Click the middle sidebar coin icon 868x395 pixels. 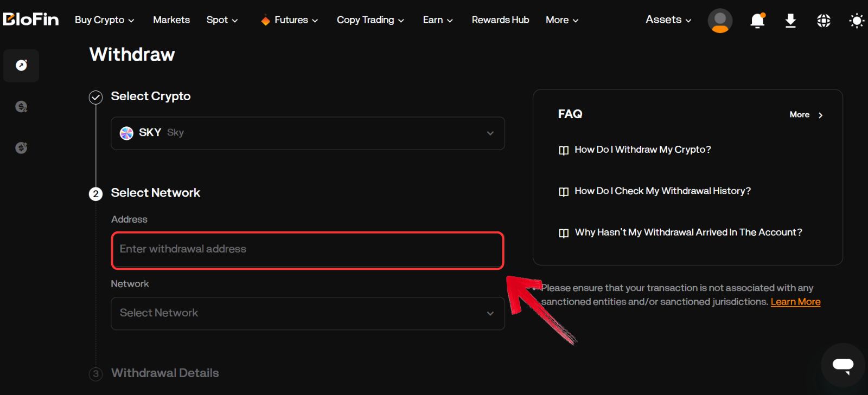coord(21,107)
